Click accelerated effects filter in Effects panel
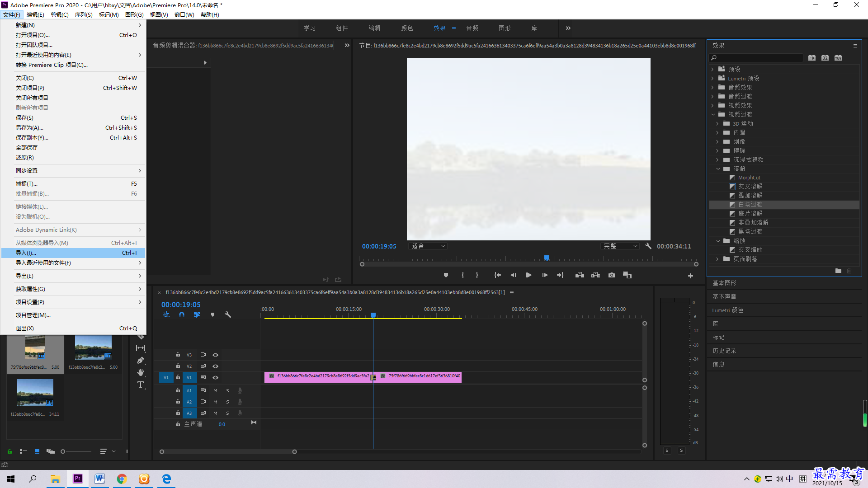Screen dimensions: 868x488 coord(812,58)
